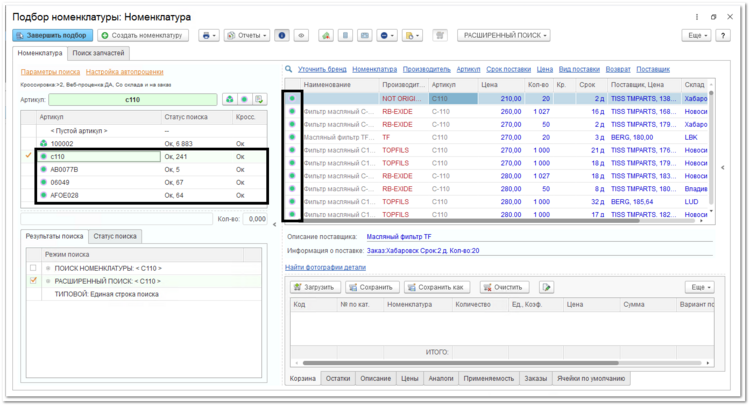Screen dimensions: 750x406
Task: Click the Артикул input field with c110
Action: click(x=132, y=99)
